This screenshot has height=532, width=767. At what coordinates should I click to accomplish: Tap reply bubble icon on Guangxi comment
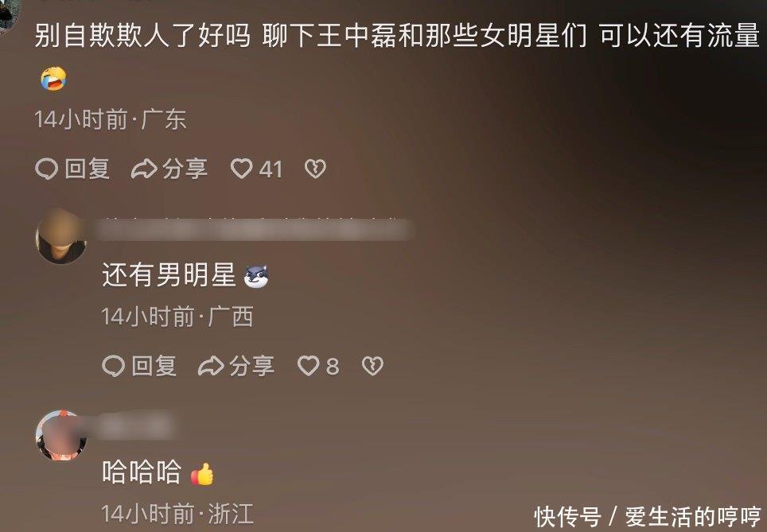[x=114, y=367]
